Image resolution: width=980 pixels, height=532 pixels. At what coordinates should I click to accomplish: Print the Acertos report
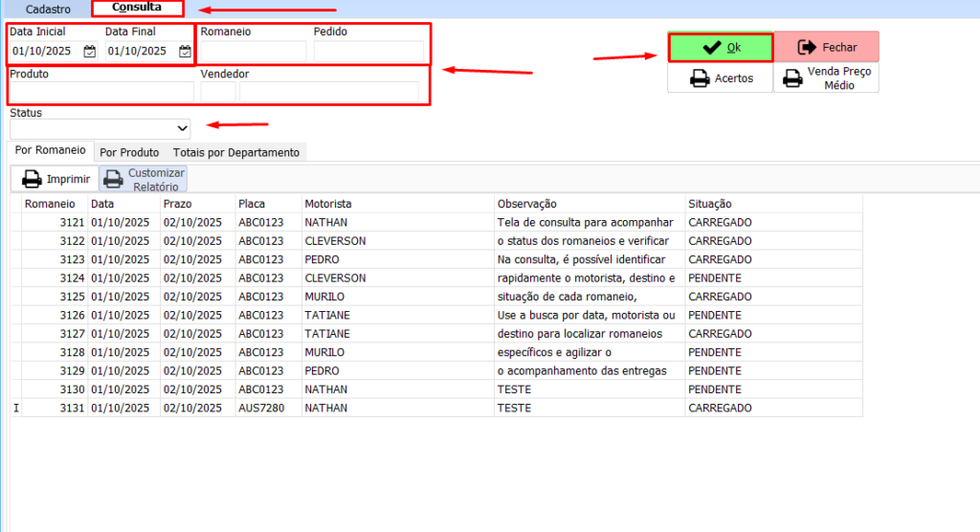point(720,78)
